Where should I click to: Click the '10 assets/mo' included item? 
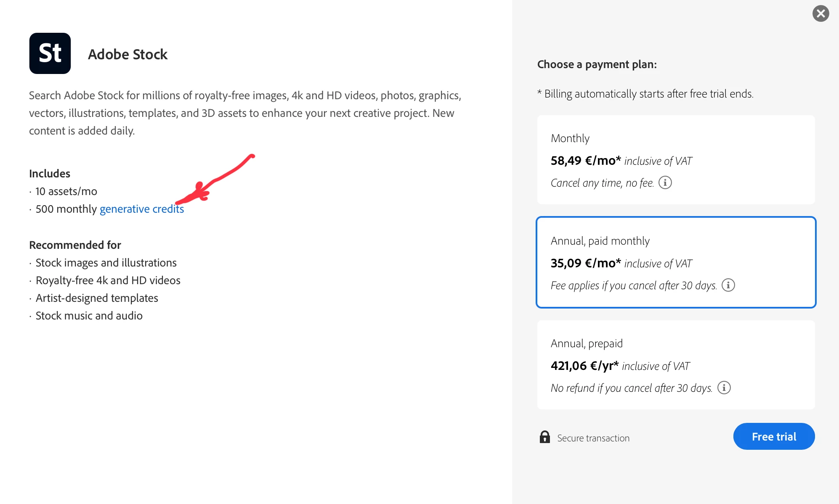(66, 191)
